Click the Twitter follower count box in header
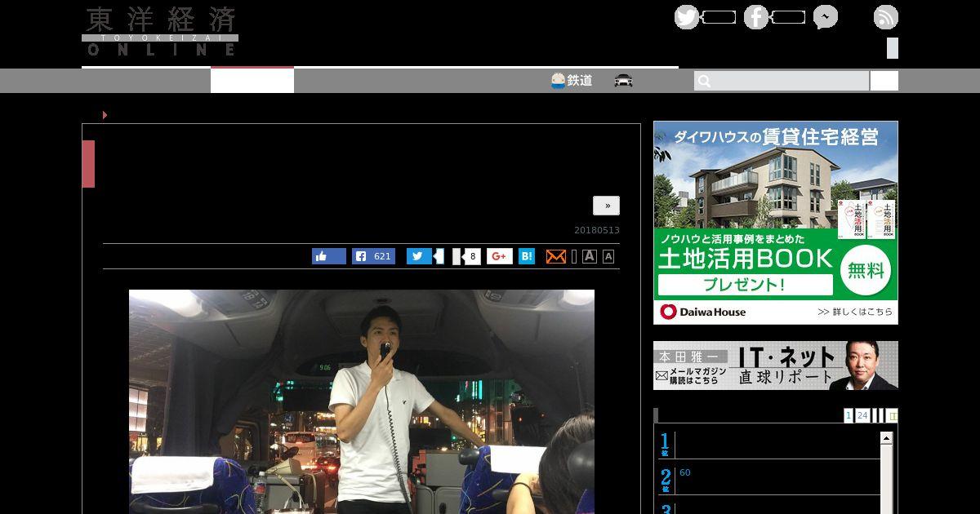The width and height of the screenshot is (980, 514). tap(719, 17)
